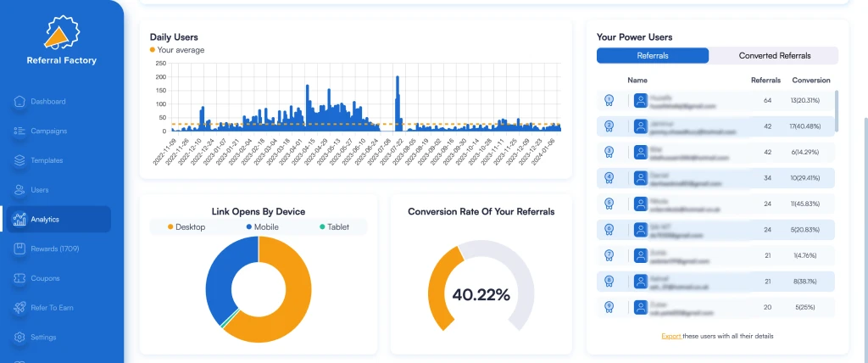Click the Campaigns list icon
This screenshot has height=363, width=868.
(x=19, y=131)
